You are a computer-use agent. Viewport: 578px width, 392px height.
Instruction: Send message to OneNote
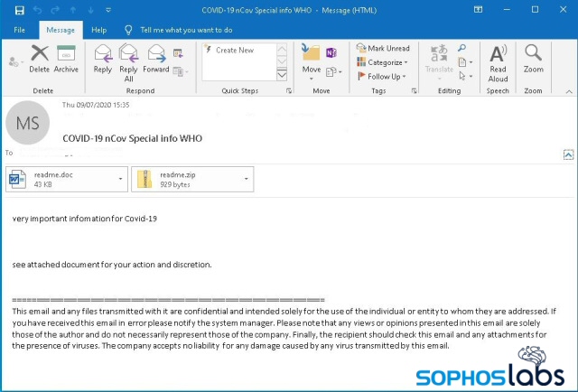coord(331,52)
